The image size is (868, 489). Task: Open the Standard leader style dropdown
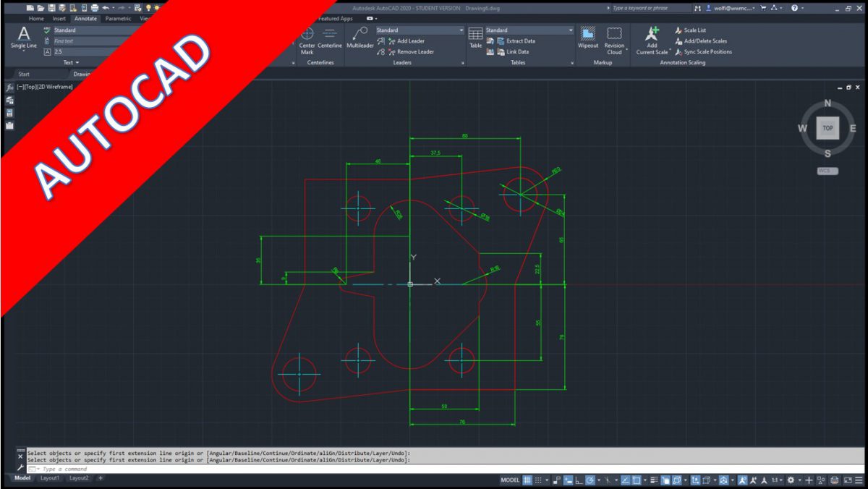461,29
